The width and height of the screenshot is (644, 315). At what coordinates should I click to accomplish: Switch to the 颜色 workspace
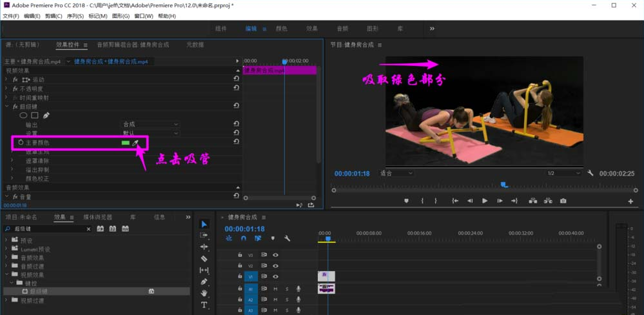coord(281,28)
